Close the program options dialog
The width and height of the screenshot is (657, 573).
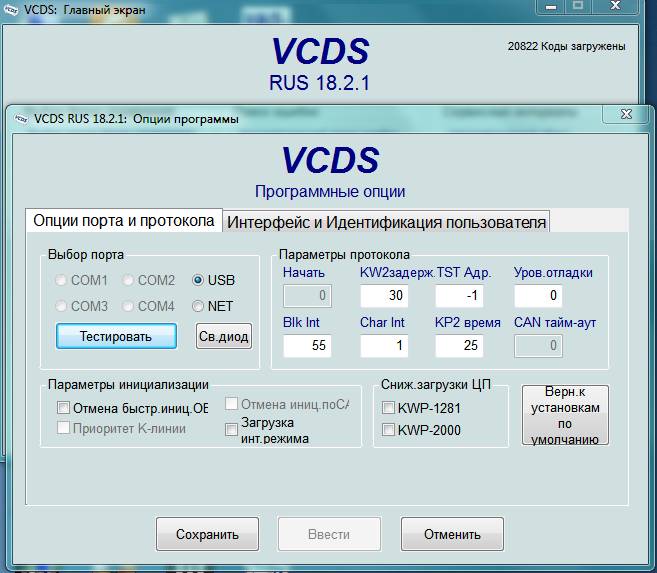pos(626,115)
